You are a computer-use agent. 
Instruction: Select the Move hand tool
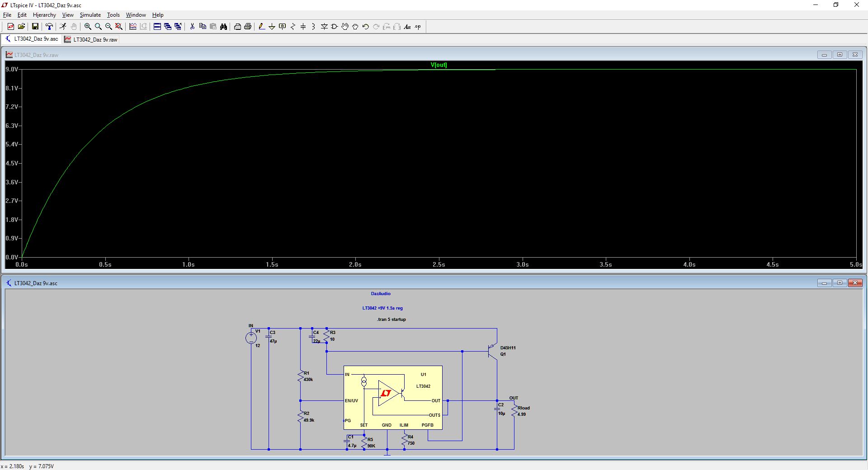[x=345, y=27]
